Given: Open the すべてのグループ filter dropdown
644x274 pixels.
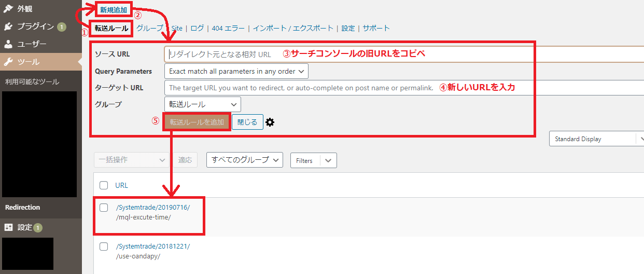Looking at the screenshot, I should [x=245, y=160].
